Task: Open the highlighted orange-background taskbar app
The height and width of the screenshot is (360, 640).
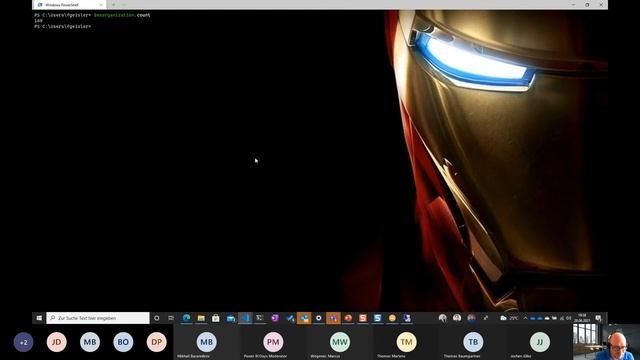Action: click(x=304, y=318)
